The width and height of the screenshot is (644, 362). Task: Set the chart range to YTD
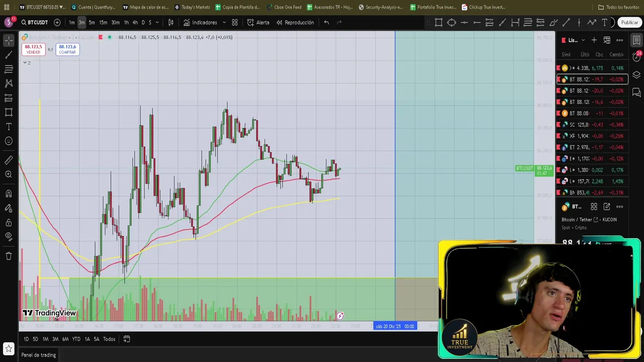tap(76, 339)
